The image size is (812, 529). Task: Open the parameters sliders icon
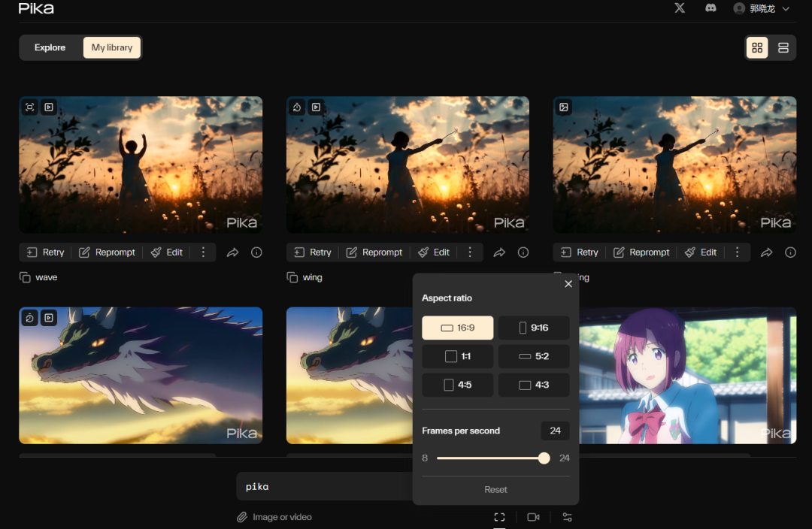click(567, 517)
